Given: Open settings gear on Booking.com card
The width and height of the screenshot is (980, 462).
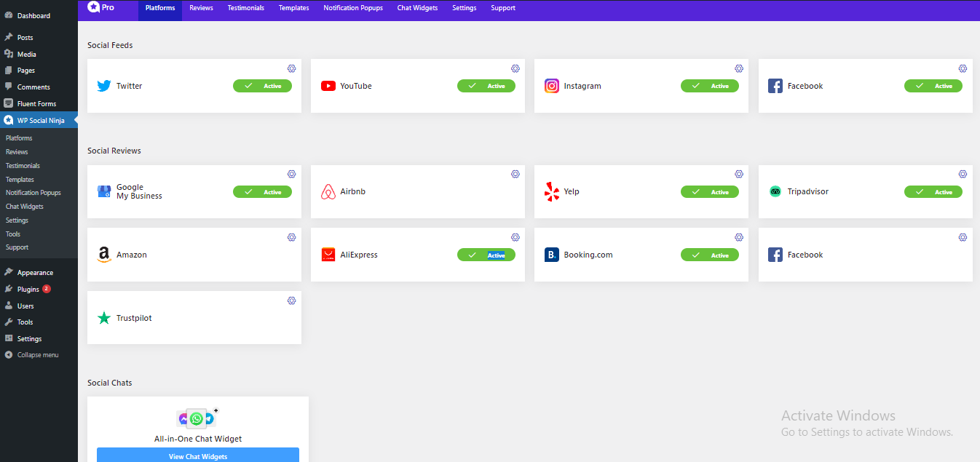Looking at the screenshot, I should (738, 237).
